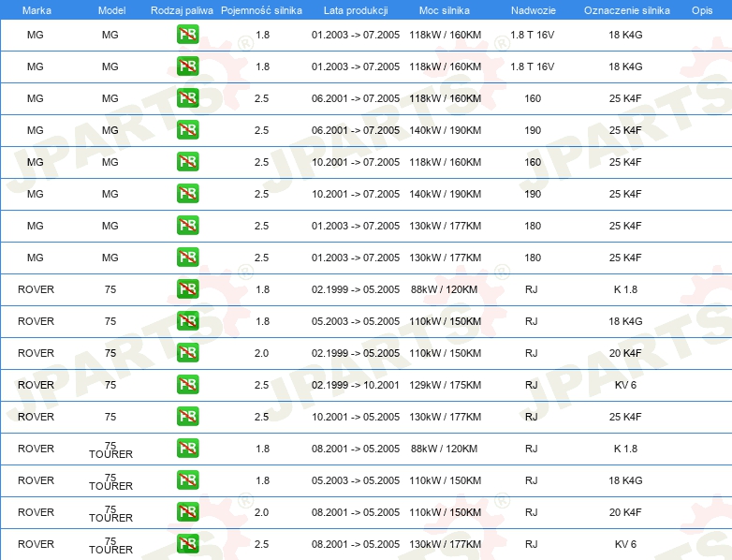
Task: Select the date cell 10.2001 -> 05.2005
Action: (x=356, y=417)
